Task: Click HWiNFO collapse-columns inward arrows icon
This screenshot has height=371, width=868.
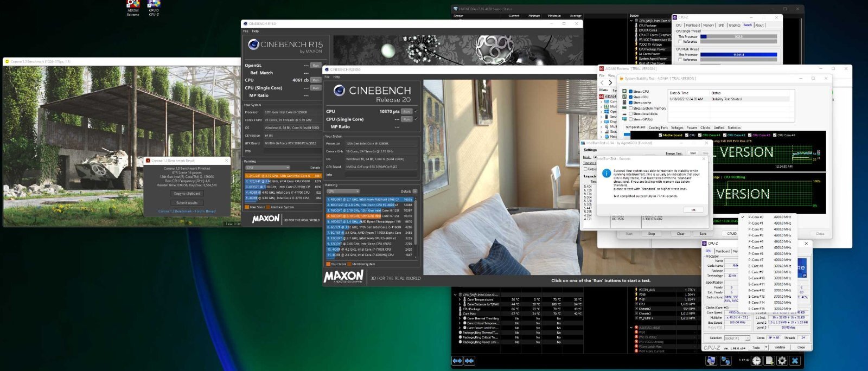Action: pyautogui.click(x=469, y=361)
